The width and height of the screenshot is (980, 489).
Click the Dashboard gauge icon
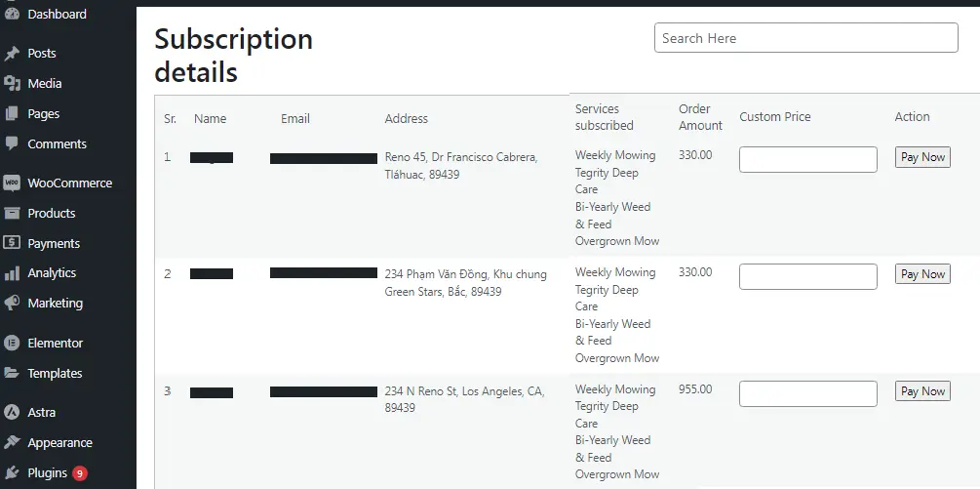click(x=12, y=14)
